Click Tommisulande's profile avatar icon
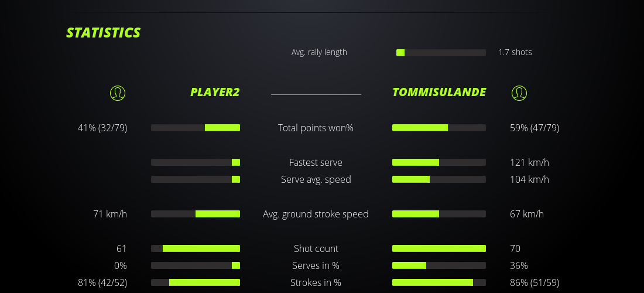 tap(519, 93)
